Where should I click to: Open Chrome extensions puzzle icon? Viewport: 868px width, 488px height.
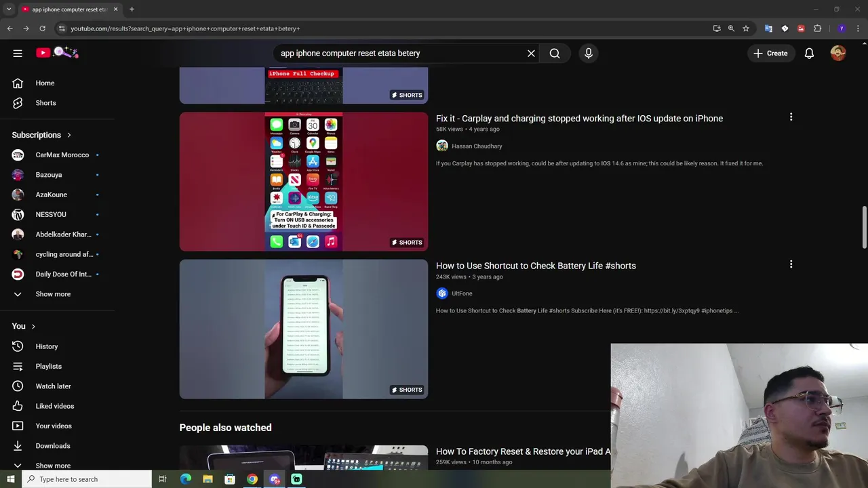click(817, 28)
